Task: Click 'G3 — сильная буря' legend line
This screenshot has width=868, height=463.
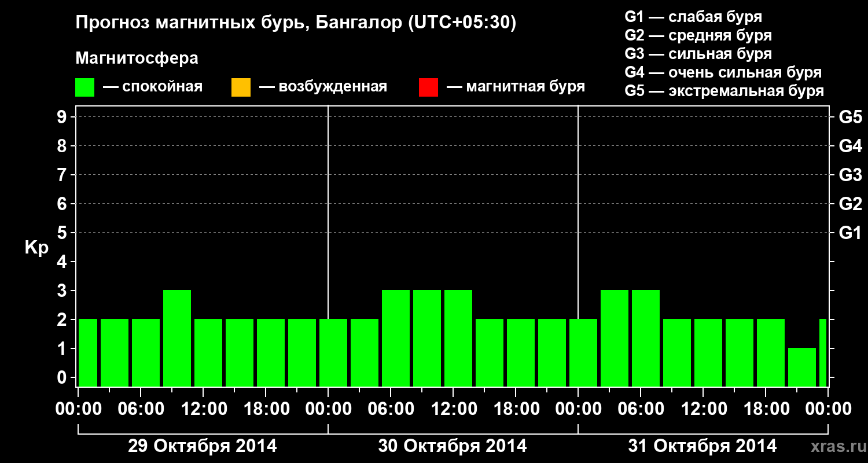Action: [698, 54]
